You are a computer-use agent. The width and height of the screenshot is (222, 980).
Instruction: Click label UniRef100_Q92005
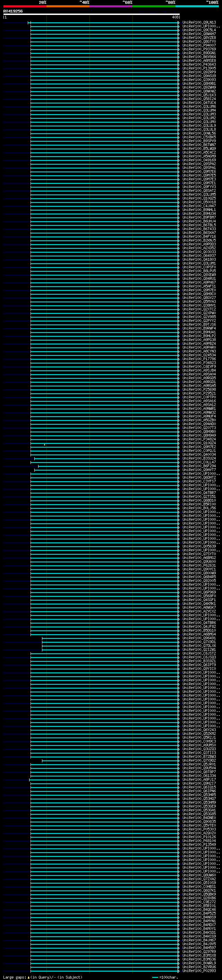tap(199, 581)
